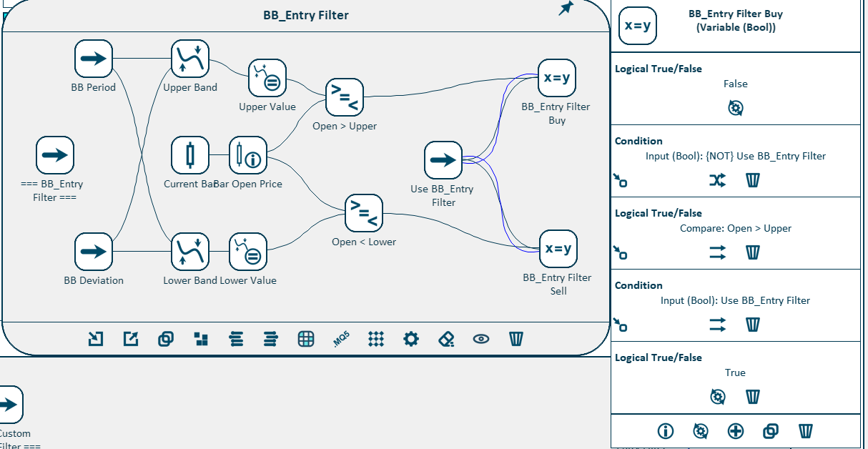Toggle group visibility with the eye icon
Image resolution: width=868 pixels, height=449 pixels.
pyautogui.click(x=481, y=339)
